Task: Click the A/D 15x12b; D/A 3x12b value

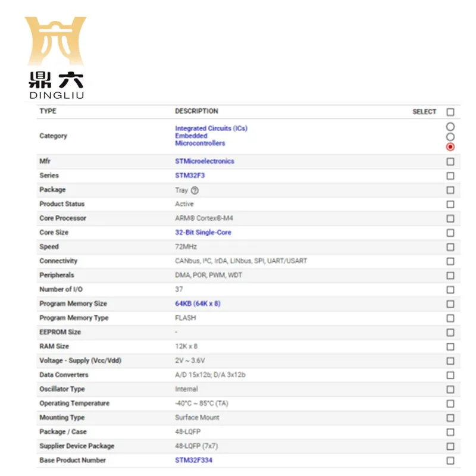Action: pyautogui.click(x=210, y=375)
